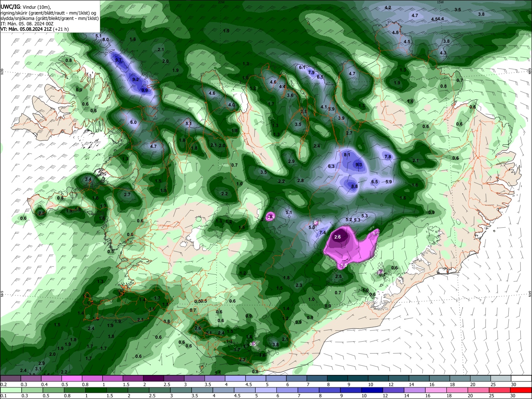Click the 64N latitude label on the right map edge
Viewport: 532px width, 399px height.
pos(530,293)
